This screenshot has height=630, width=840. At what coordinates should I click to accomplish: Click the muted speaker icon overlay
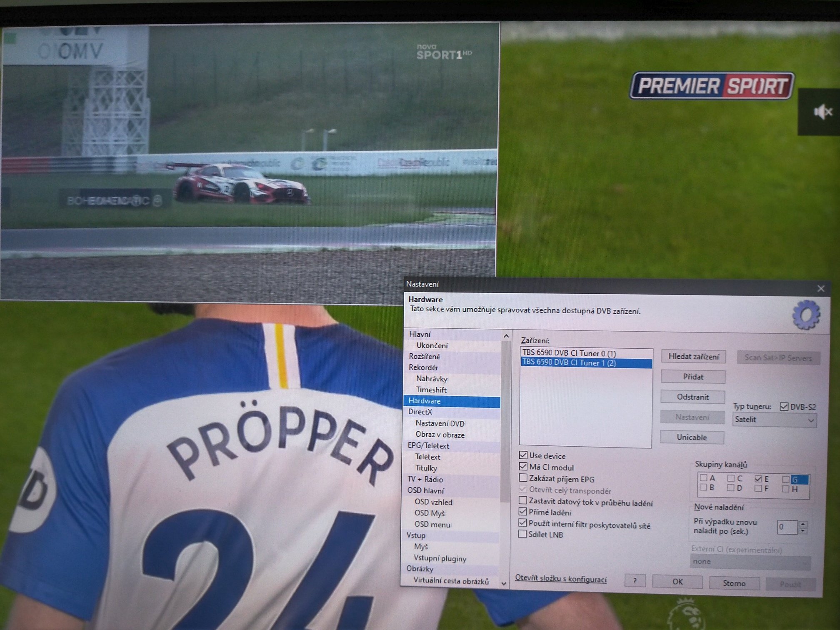(x=822, y=112)
